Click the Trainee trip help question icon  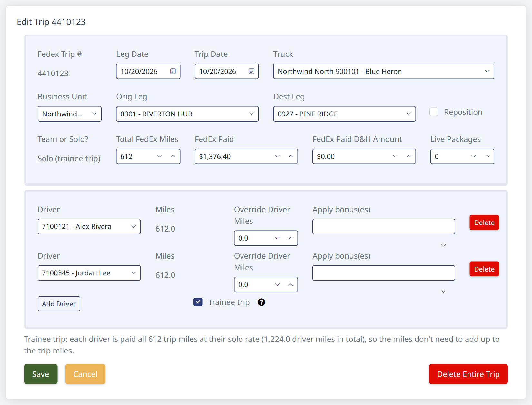tap(261, 302)
